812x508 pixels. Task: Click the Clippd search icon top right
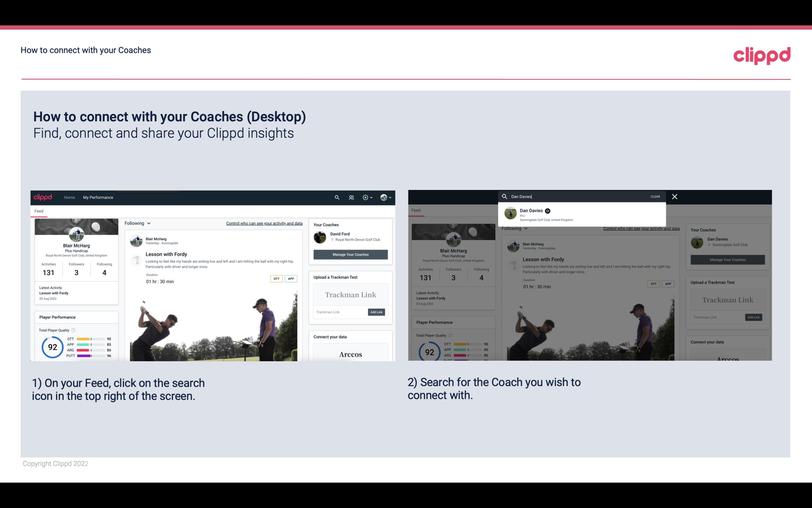[336, 197]
